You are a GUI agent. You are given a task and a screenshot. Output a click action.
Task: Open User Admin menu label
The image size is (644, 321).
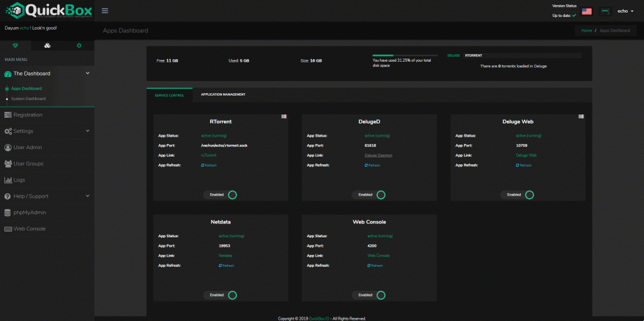tap(28, 147)
